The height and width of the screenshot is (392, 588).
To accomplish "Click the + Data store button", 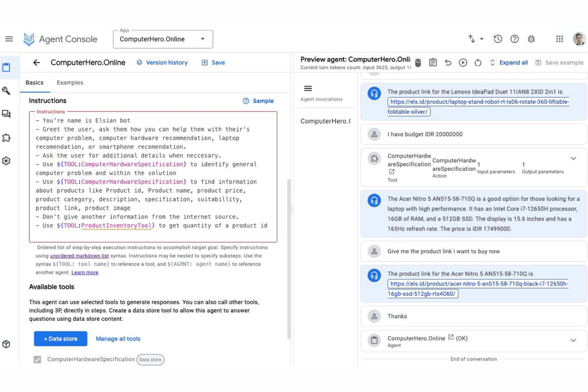I will tap(61, 339).
